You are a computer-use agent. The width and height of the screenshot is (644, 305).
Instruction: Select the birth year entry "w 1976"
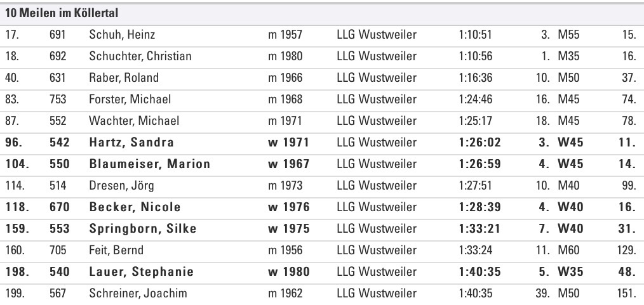pyautogui.click(x=288, y=207)
